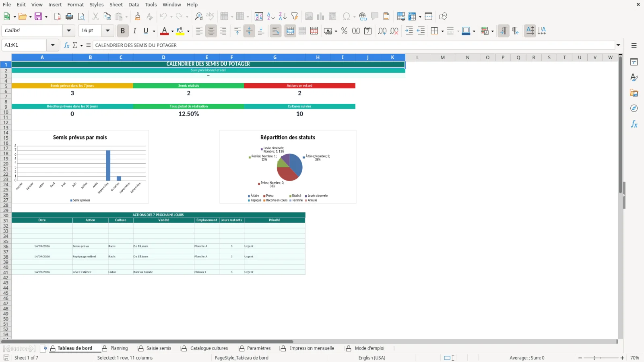Click the sidebar settings hamburger button
The height and width of the screenshot is (362, 644).
pos(634,45)
